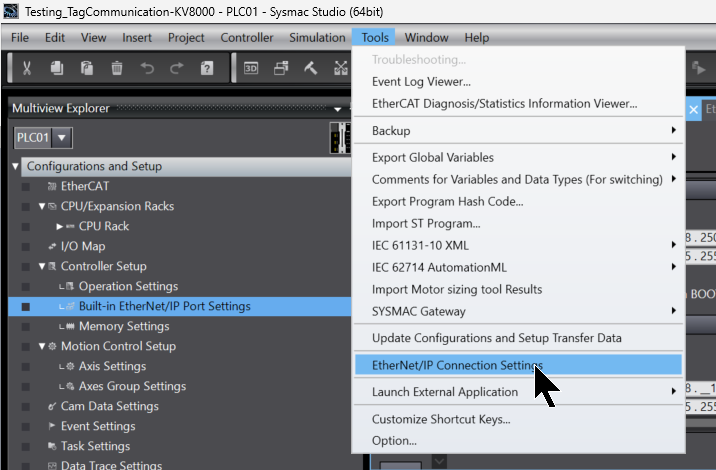Open the Multiview Explorer panel dropdown arrow

[337, 109]
